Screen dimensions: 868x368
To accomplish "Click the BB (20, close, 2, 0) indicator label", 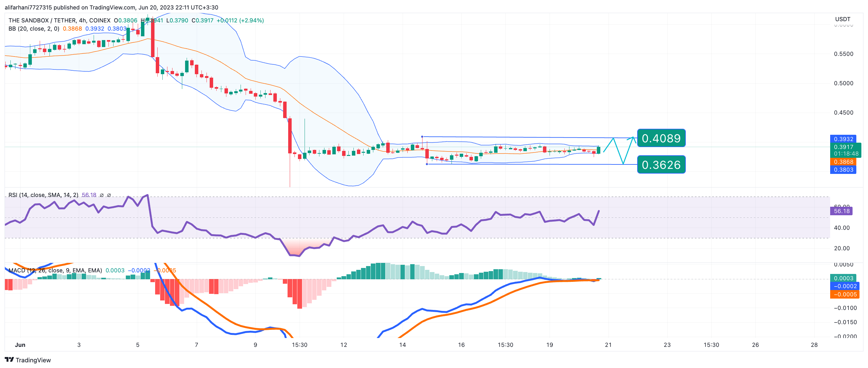I will pos(34,29).
